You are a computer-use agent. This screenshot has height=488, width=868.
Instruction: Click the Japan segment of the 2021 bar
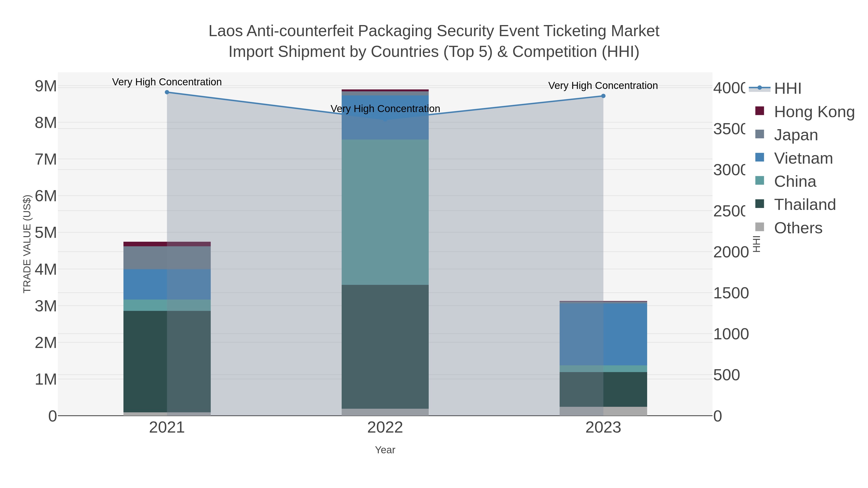[x=167, y=258]
